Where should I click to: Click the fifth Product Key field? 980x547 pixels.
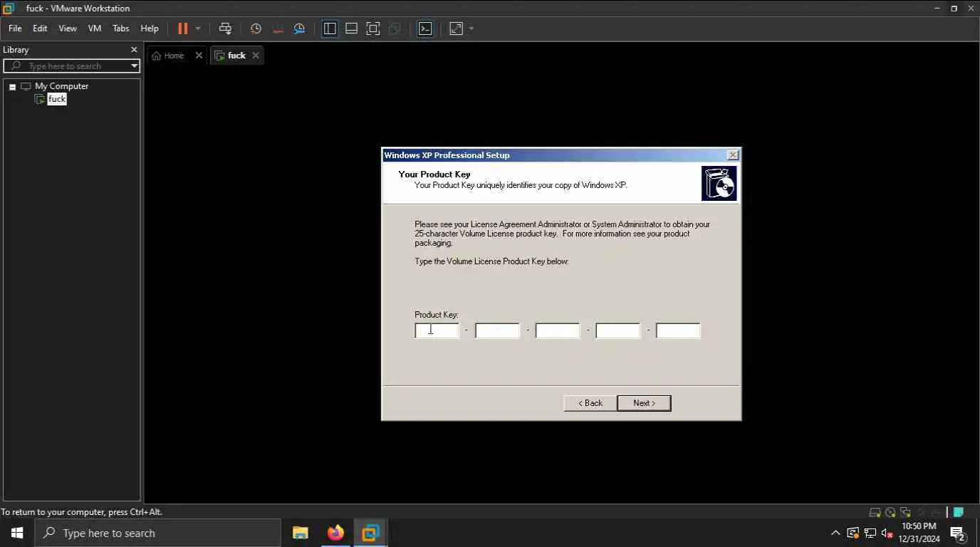pyautogui.click(x=678, y=330)
